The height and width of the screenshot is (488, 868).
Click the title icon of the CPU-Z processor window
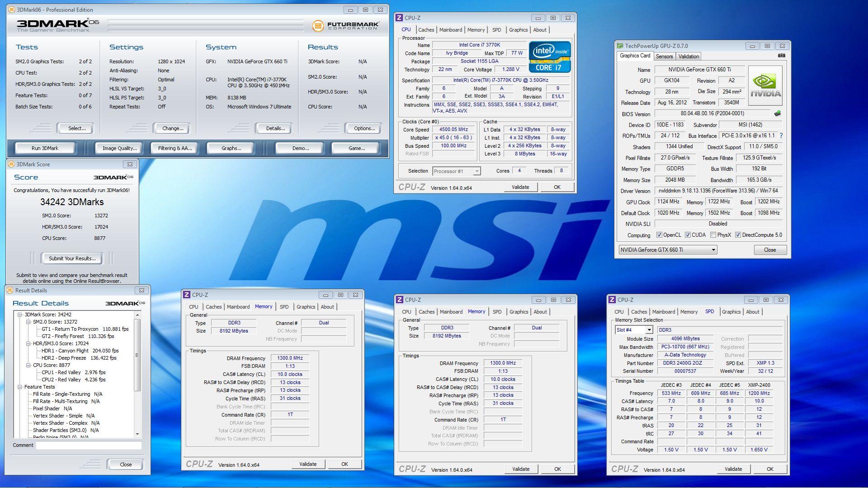pos(399,18)
